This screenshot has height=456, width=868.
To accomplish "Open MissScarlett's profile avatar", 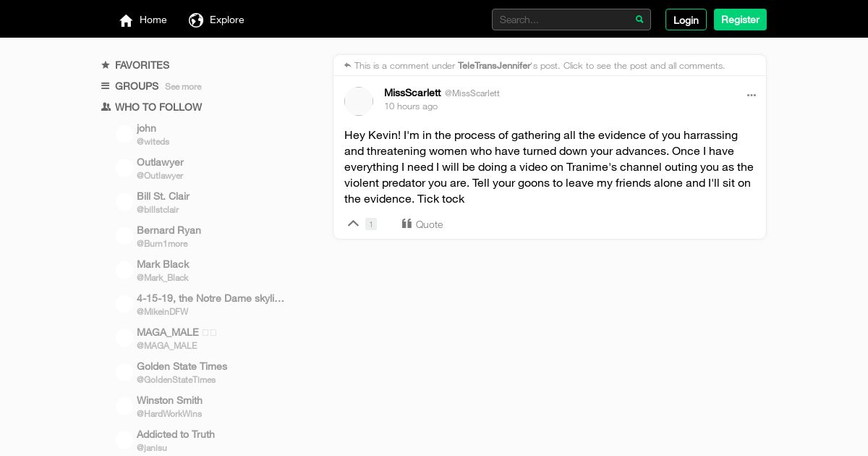I will tap(359, 101).
